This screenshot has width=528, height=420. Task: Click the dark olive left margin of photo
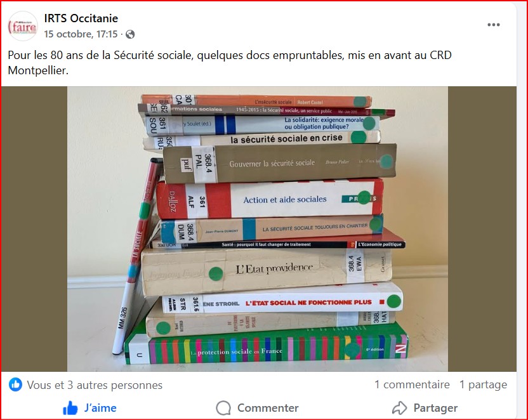(x=34, y=229)
